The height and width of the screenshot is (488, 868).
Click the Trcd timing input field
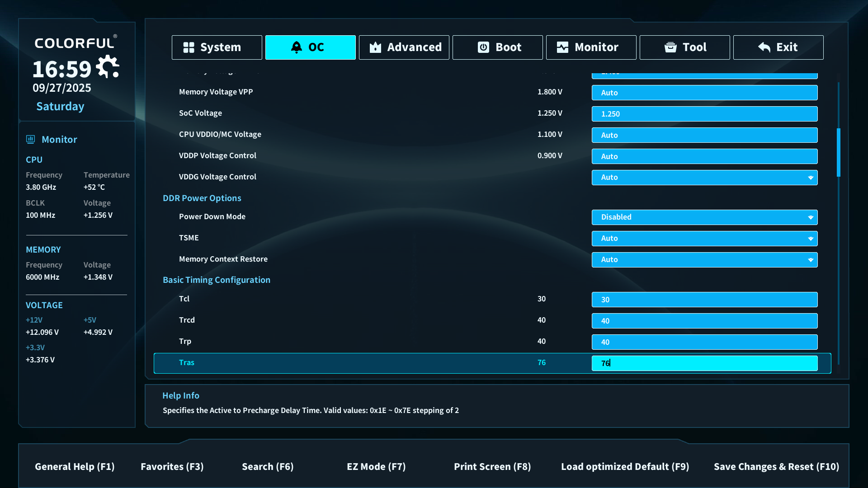705,321
